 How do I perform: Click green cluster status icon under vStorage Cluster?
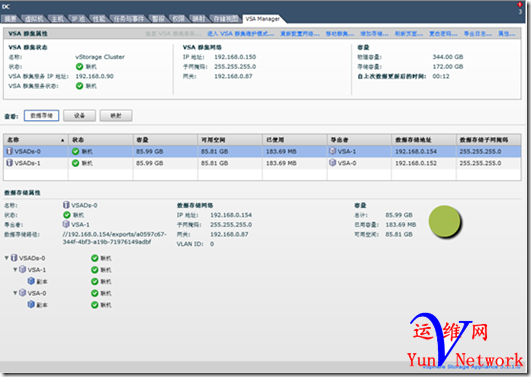pyautogui.click(x=79, y=66)
